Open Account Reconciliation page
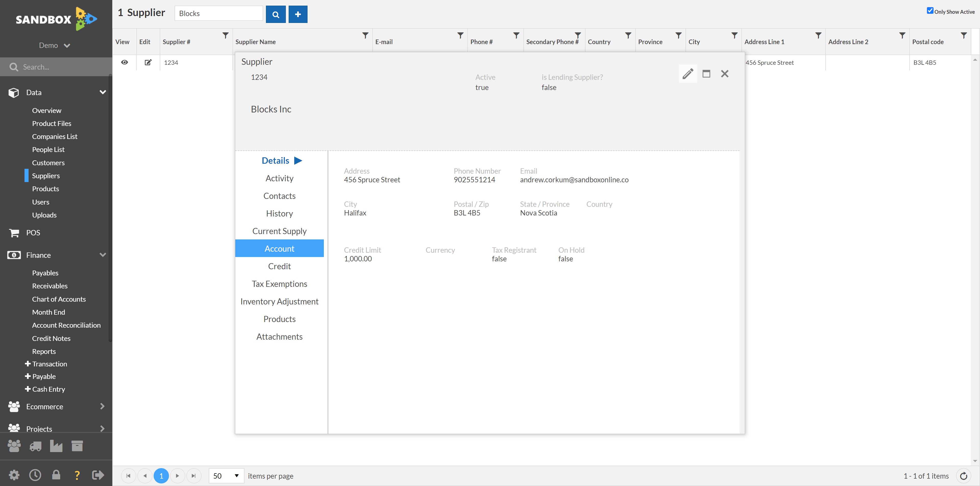This screenshot has width=980, height=486. click(66, 325)
